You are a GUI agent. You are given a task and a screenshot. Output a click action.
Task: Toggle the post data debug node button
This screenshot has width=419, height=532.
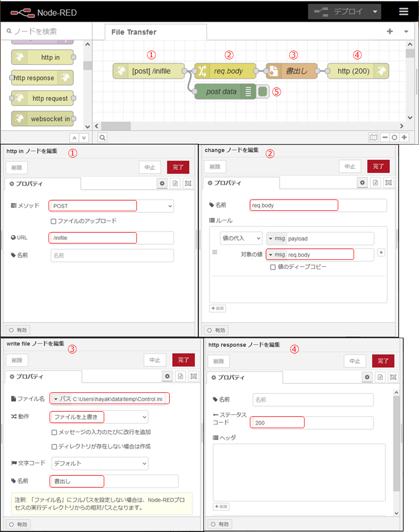[x=263, y=92]
